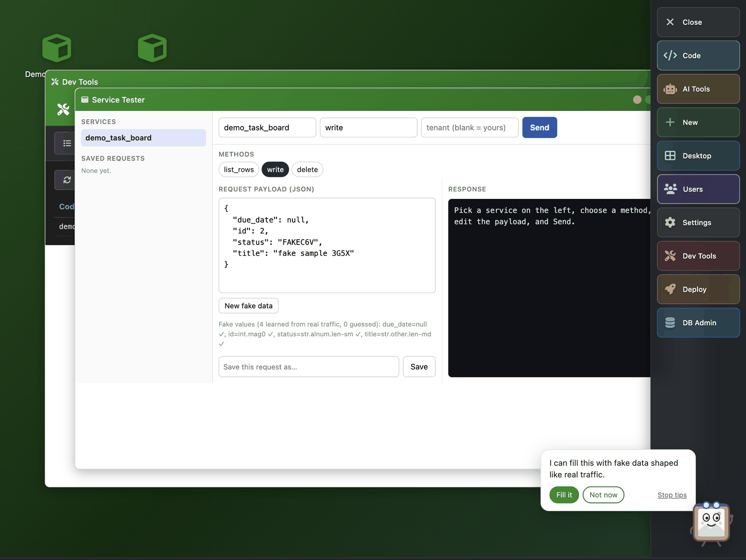This screenshot has height=560, width=746.
Task: Open Dev Tools wrench icon in sidebar
Action: [x=670, y=256]
